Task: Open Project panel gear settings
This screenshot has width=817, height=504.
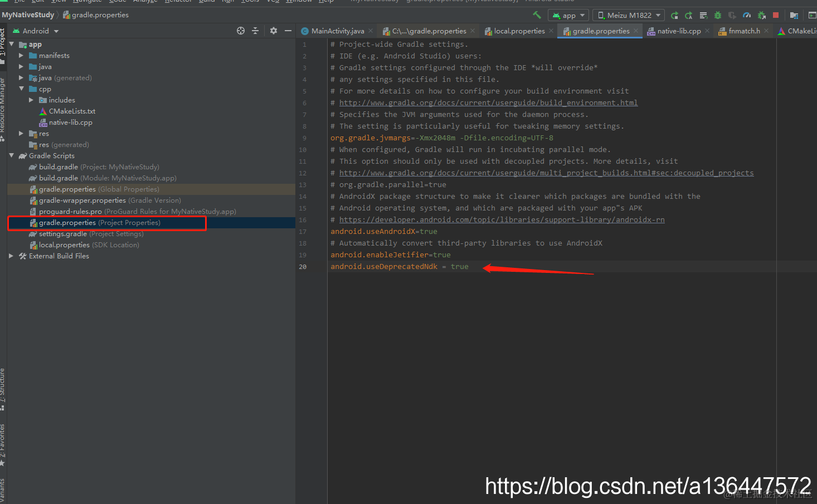Action: [274, 31]
